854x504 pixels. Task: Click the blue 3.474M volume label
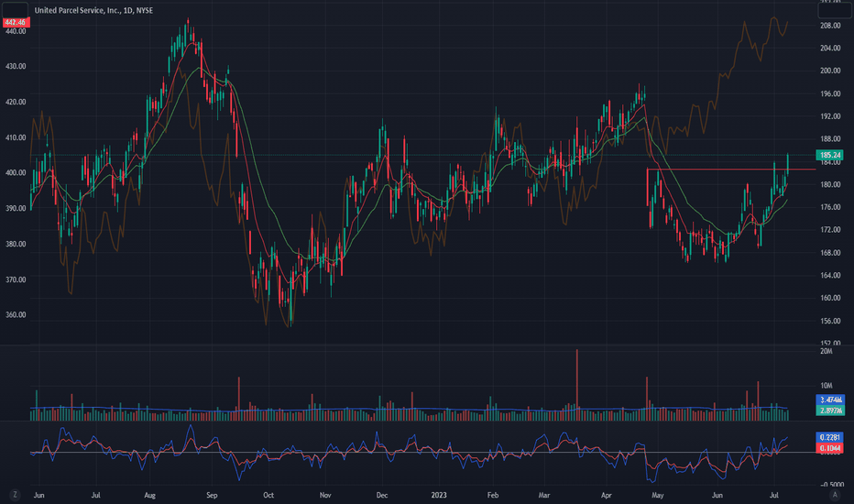[830, 400]
